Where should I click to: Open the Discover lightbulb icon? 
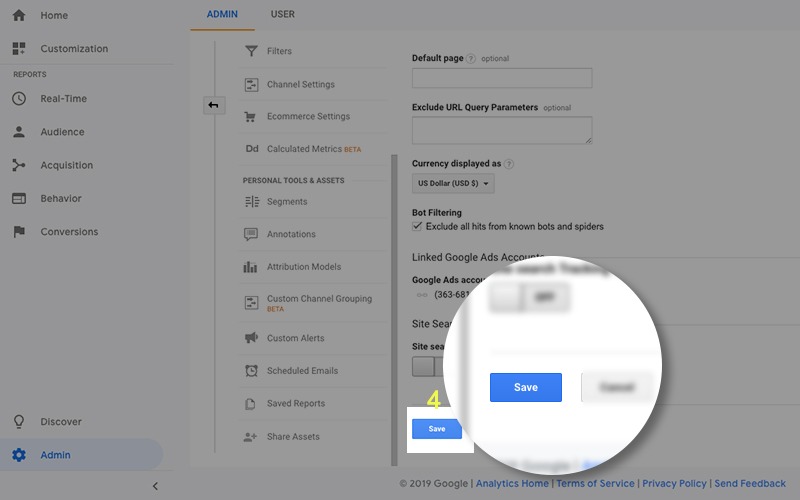(19, 422)
